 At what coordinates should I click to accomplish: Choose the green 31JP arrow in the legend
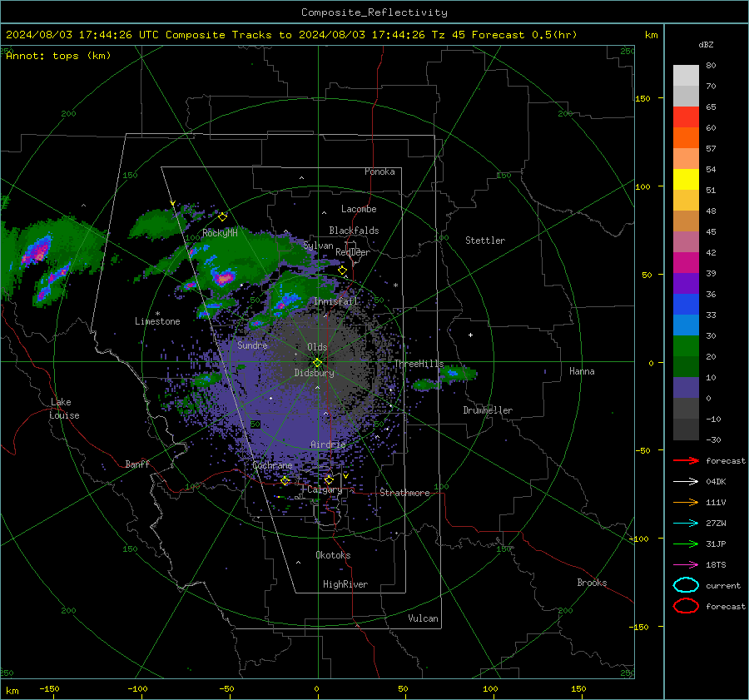pyautogui.click(x=686, y=544)
